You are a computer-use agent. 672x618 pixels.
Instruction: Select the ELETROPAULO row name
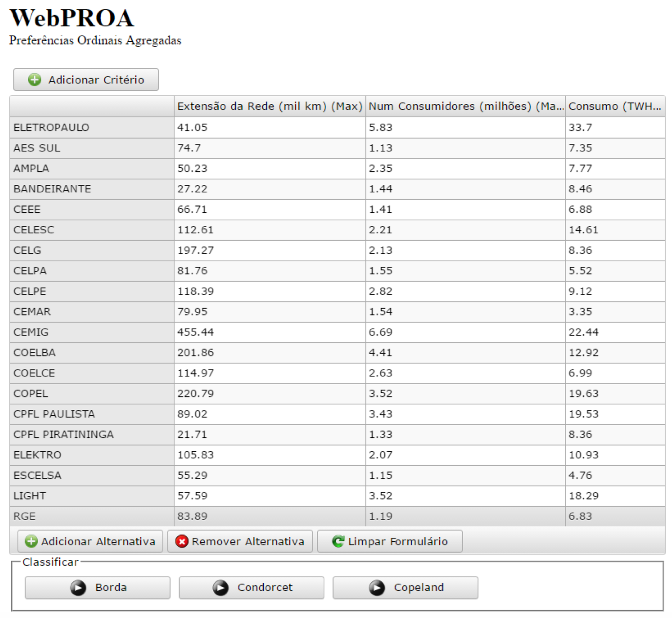click(x=51, y=127)
